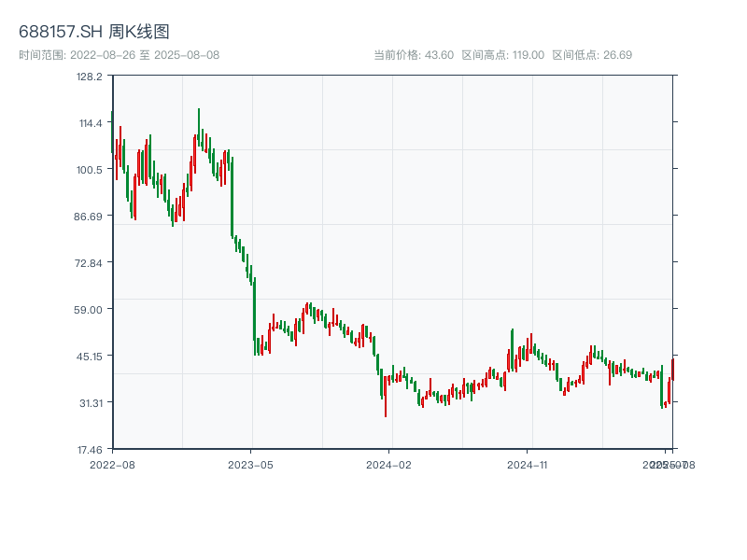Click the 2024-11 x-axis date label
The height and width of the screenshot is (560, 747).
tap(528, 464)
